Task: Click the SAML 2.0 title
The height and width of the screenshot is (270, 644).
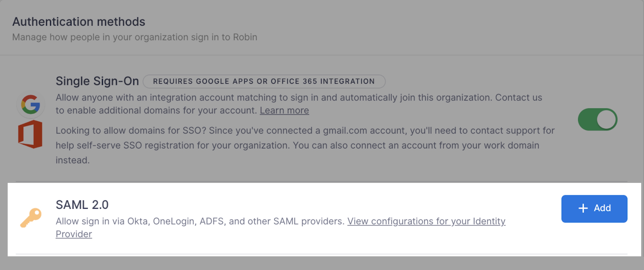Action: 82,205
